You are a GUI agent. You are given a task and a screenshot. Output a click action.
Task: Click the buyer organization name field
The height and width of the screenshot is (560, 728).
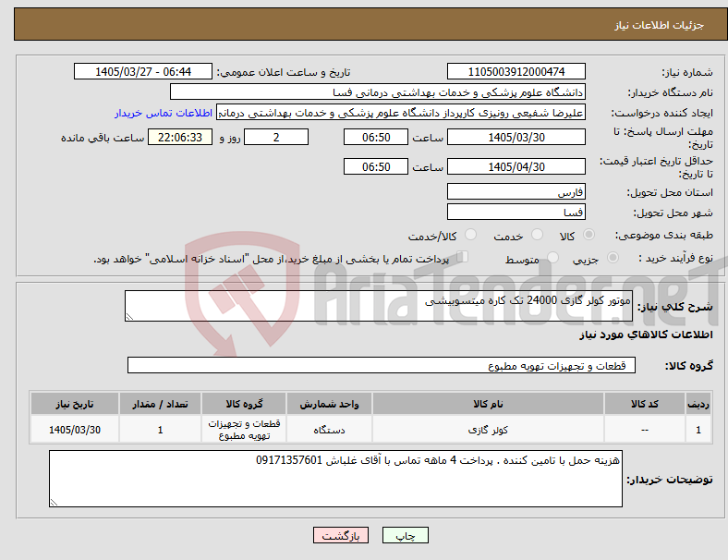pyautogui.click(x=378, y=91)
